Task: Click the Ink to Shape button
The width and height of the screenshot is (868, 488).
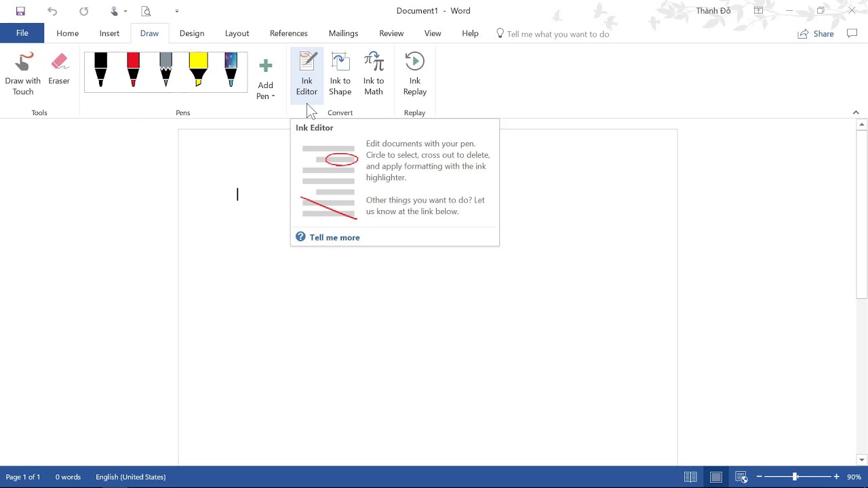Action: click(x=340, y=74)
